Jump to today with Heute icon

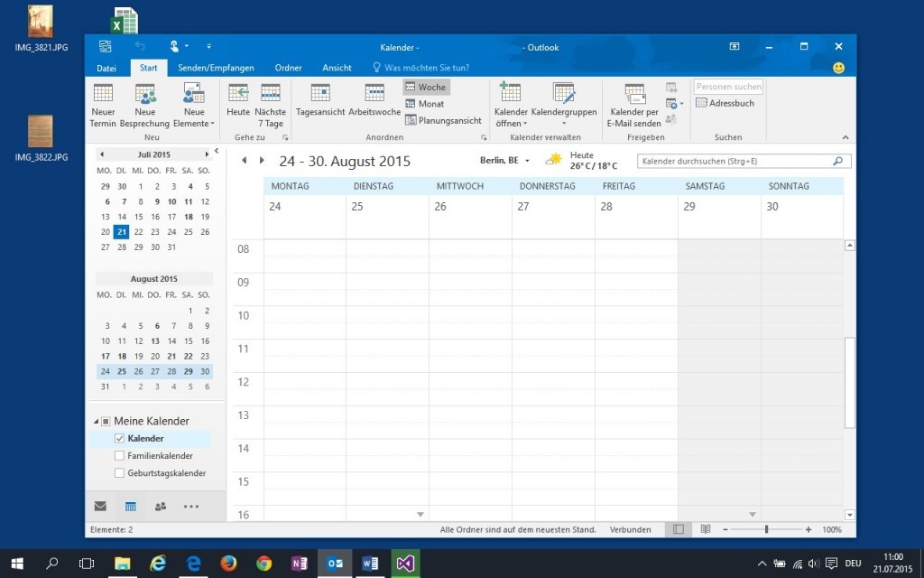[x=238, y=93]
